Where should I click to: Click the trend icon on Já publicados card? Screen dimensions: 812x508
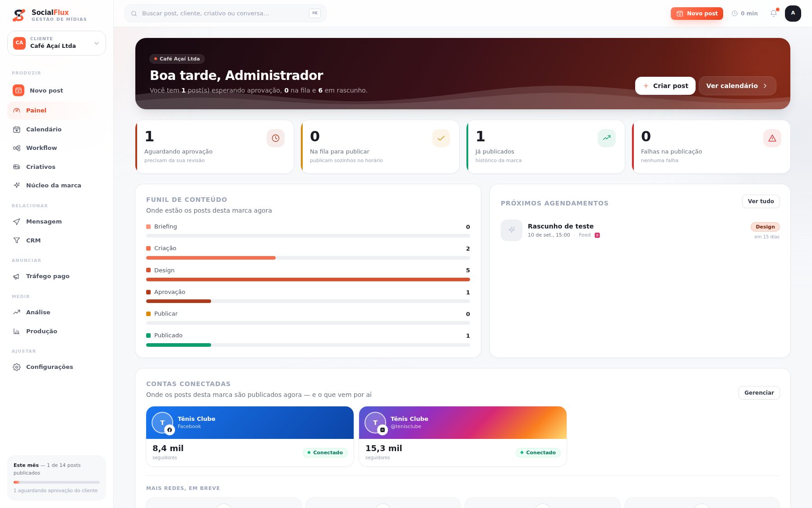click(607, 138)
